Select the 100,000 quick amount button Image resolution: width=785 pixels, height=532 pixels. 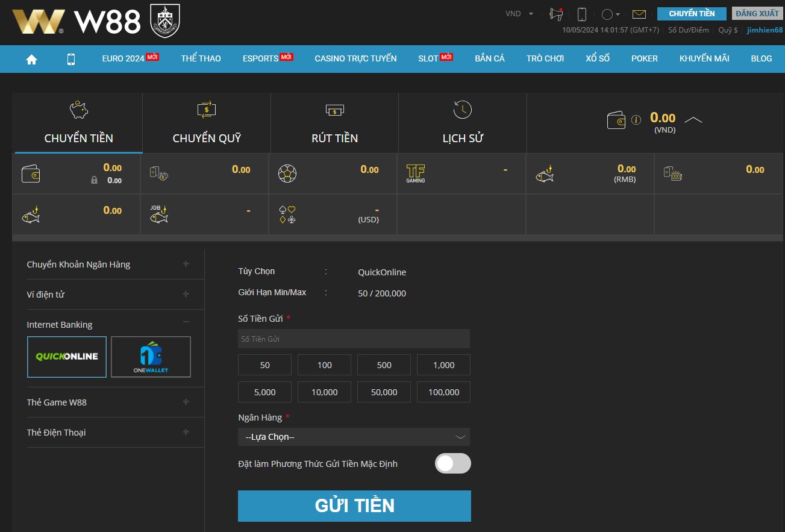coord(444,392)
